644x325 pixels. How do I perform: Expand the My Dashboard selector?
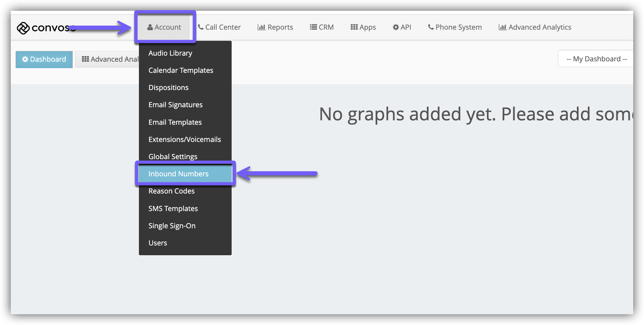click(596, 59)
